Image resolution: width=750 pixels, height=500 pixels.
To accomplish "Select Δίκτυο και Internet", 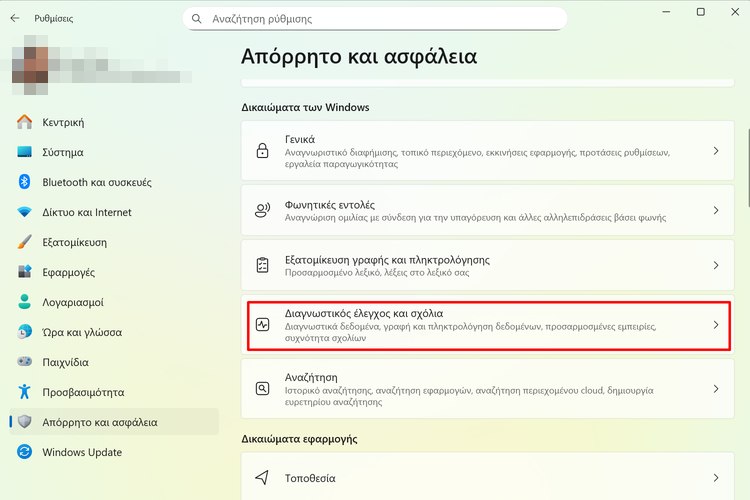I will (114, 212).
